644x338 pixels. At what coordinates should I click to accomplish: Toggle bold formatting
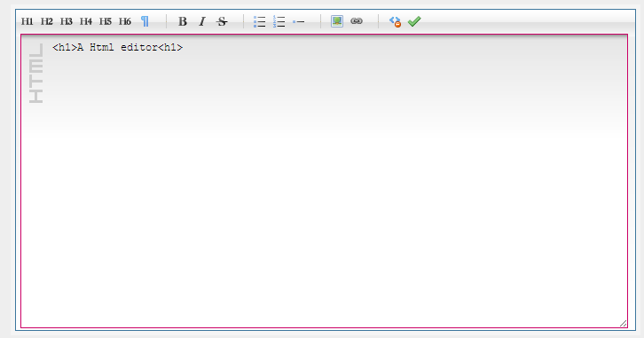183,21
